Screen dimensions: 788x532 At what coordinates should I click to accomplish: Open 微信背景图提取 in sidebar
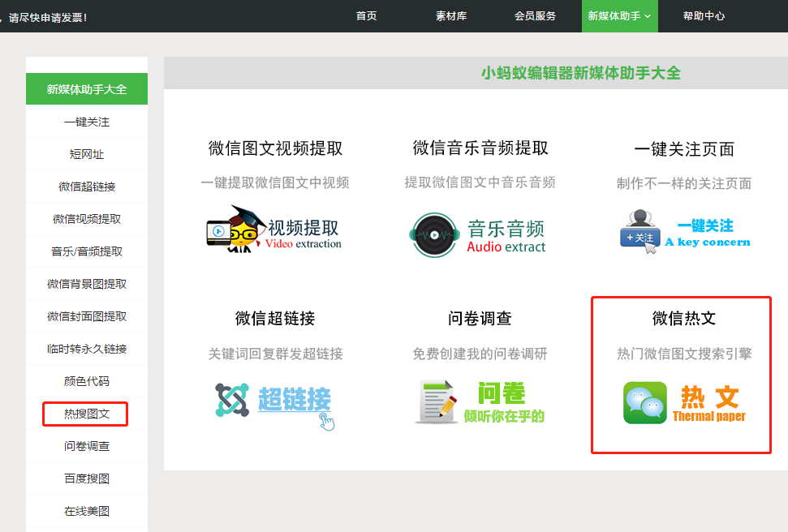[x=87, y=284]
